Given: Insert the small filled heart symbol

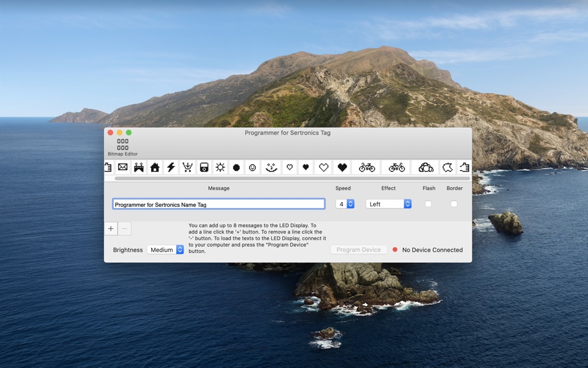Looking at the screenshot, I should click(306, 167).
